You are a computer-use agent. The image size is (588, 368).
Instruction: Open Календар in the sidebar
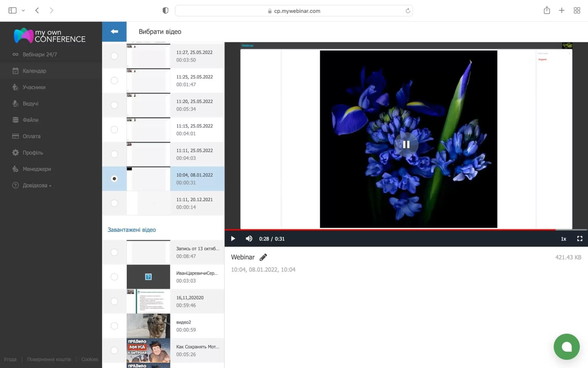tap(34, 71)
